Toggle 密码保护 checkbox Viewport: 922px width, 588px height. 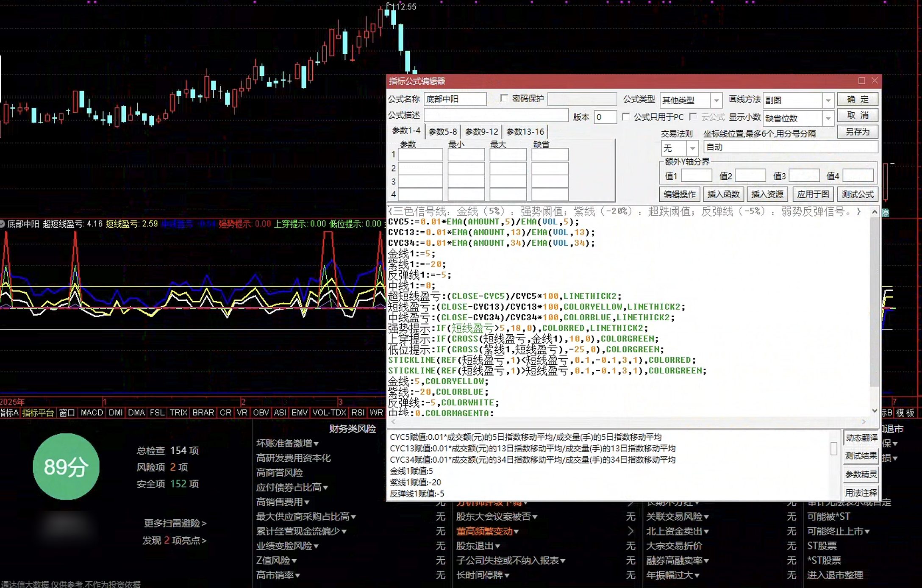click(504, 98)
